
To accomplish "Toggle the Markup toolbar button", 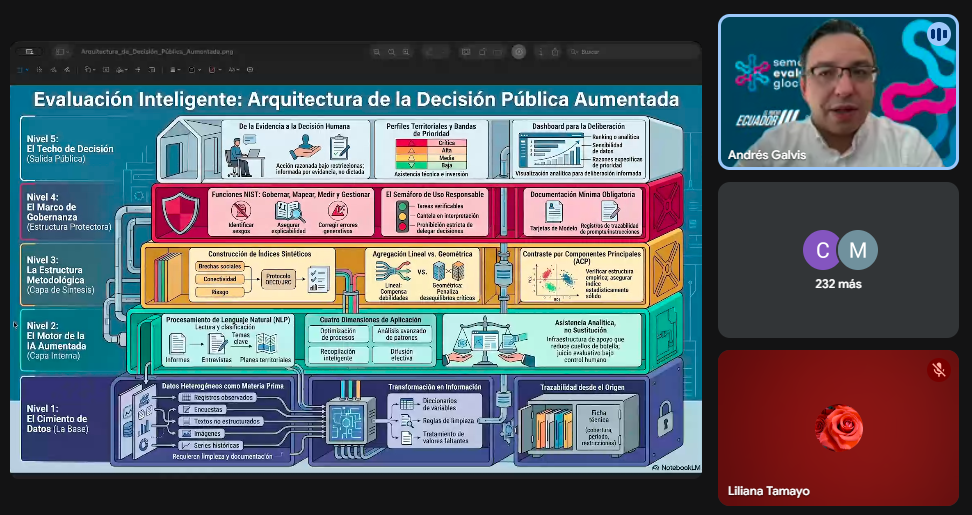I will pyautogui.click(x=519, y=52).
